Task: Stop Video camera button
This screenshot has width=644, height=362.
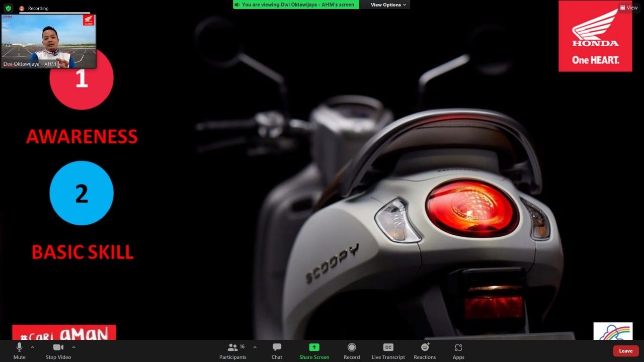Action: (58, 351)
